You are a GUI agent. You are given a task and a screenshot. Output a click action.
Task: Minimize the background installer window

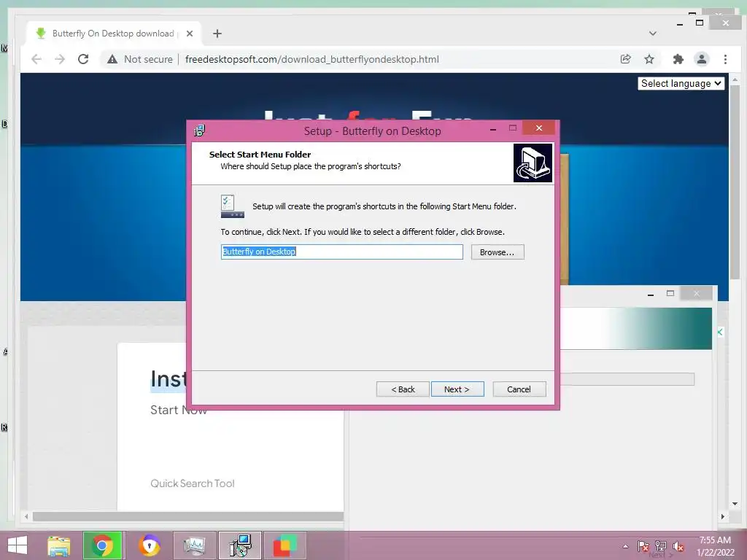point(651,295)
